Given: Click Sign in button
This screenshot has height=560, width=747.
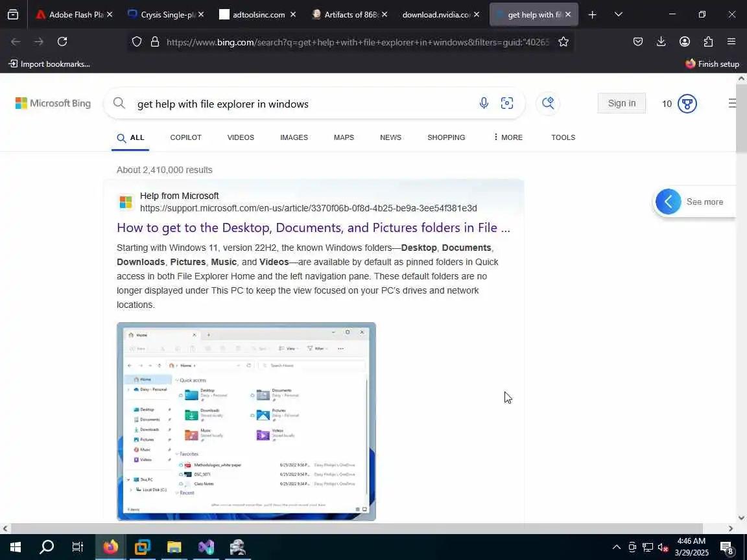Looking at the screenshot, I should pos(622,103).
